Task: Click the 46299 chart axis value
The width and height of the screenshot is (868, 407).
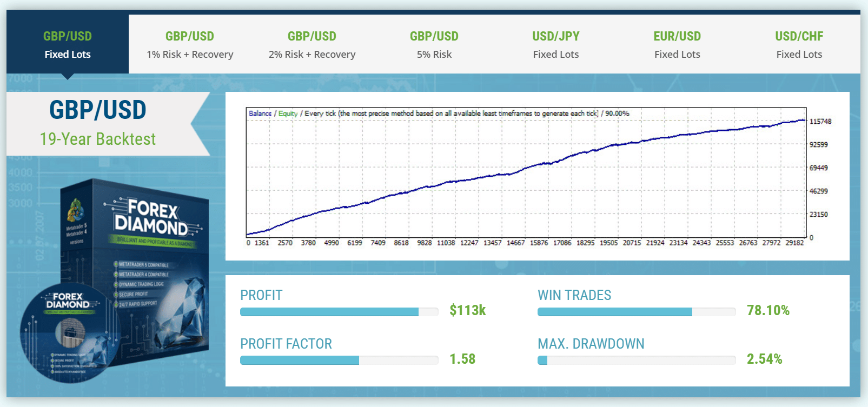Action: pos(819,191)
